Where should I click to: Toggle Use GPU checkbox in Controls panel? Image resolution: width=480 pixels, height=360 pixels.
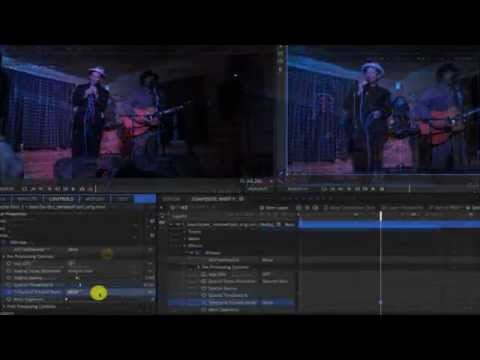tap(71, 263)
